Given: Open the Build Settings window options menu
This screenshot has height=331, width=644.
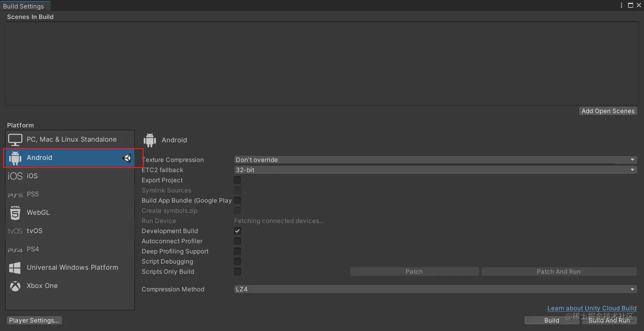Looking at the screenshot, I should tap(622, 5).
